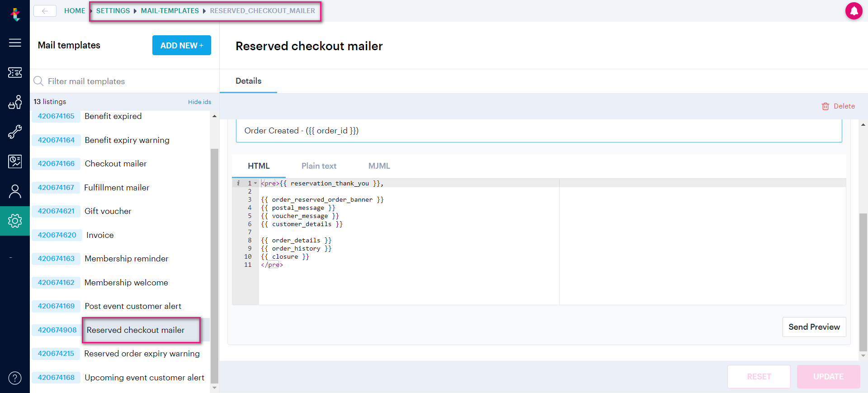The height and width of the screenshot is (393, 868).
Task: Select Gift voucher template
Action: click(x=108, y=211)
